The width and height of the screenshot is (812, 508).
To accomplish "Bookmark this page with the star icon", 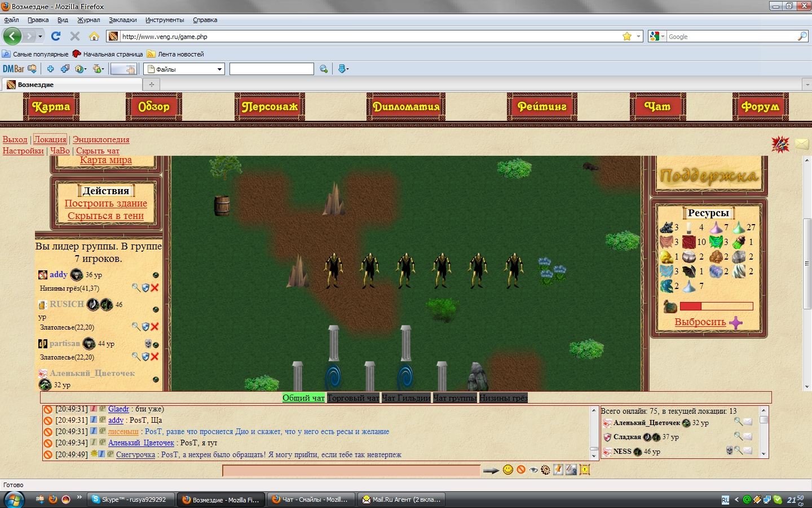I will 627,36.
